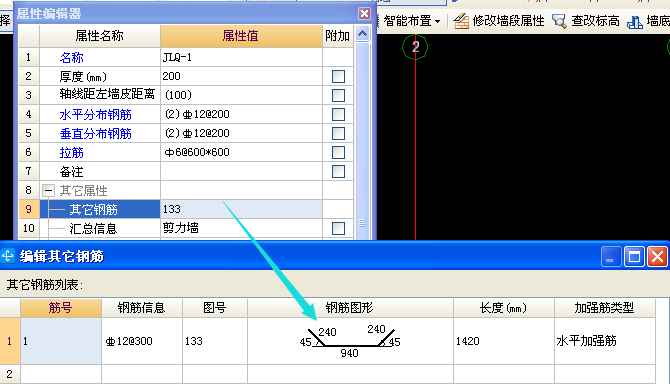670x384 pixels.
Task: Toggle 附加 checkbox for 拉筋
Action: [x=338, y=152]
